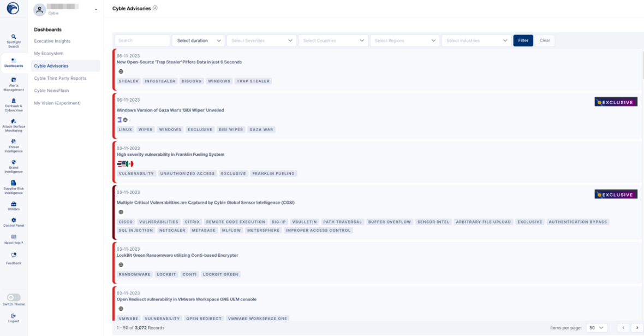Select the Dashboards sidebar icon

point(14,62)
